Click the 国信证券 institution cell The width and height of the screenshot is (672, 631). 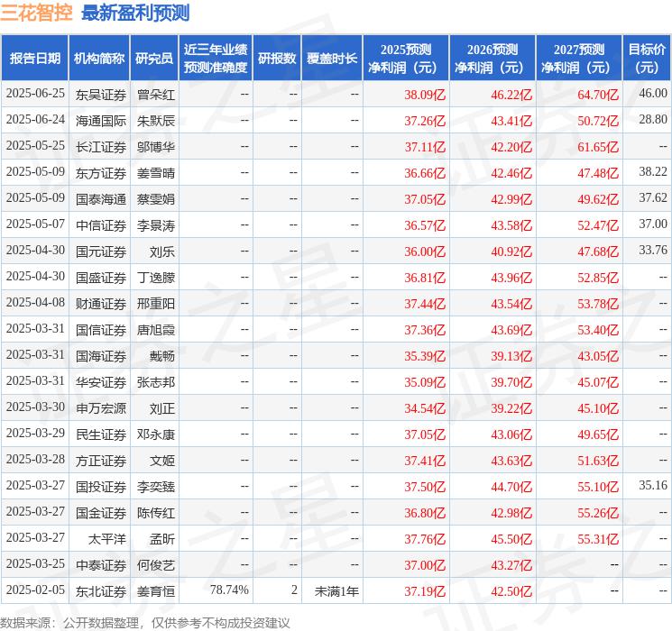pos(101,330)
